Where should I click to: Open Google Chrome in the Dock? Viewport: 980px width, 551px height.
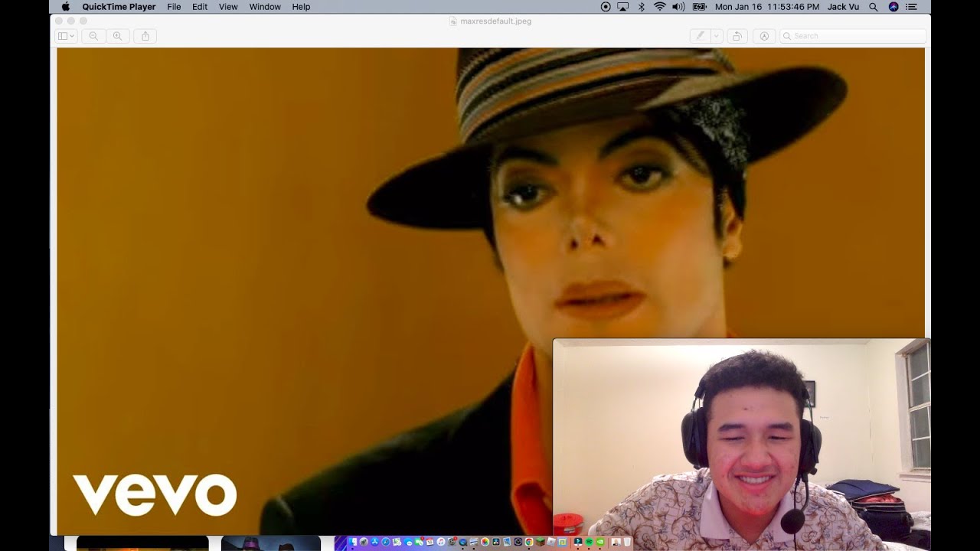[x=529, y=542]
